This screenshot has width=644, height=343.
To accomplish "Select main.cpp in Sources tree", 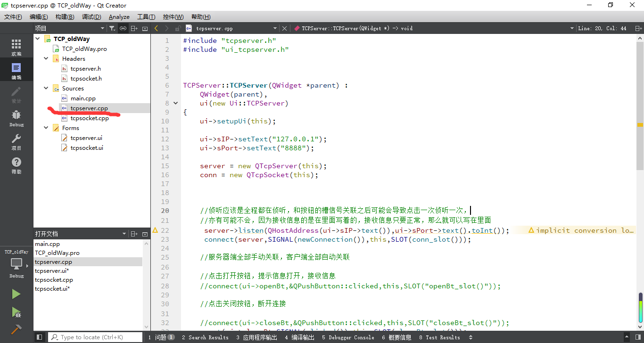I will point(83,98).
